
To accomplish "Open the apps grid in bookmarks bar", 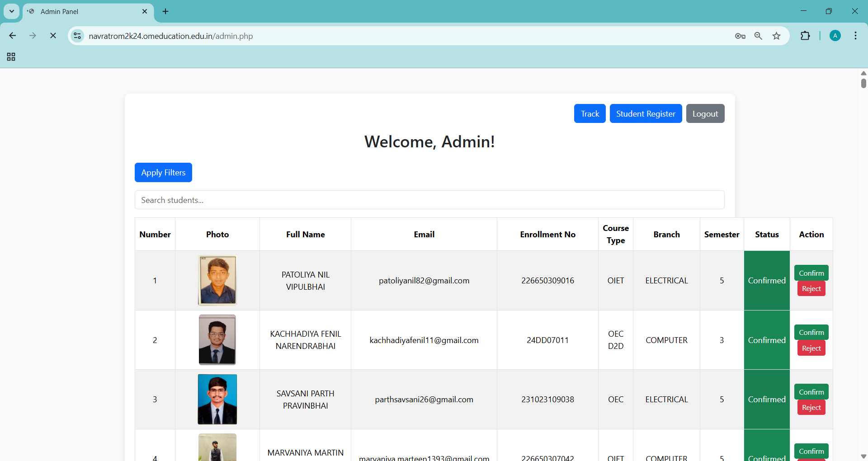I will 11,57.
